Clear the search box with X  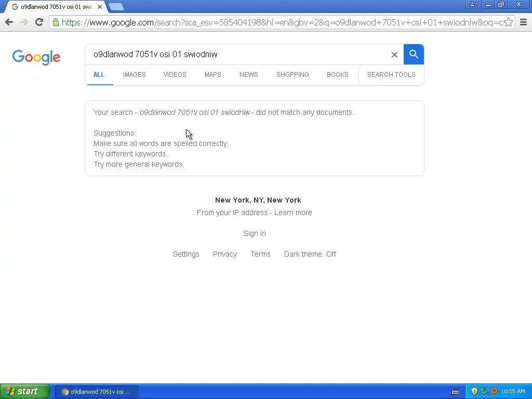(x=394, y=55)
